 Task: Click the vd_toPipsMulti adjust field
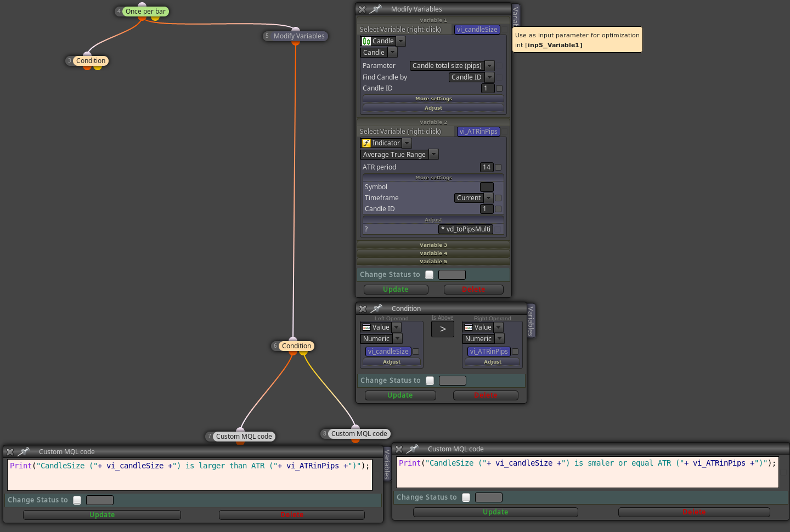tap(466, 229)
